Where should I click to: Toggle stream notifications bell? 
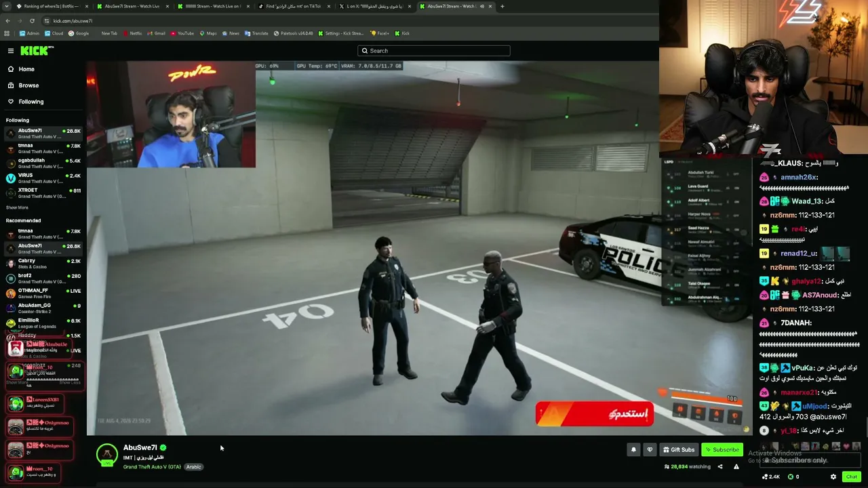[633, 449]
